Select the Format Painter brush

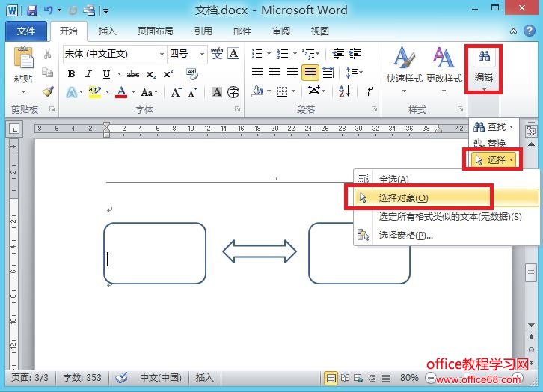tap(48, 91)
